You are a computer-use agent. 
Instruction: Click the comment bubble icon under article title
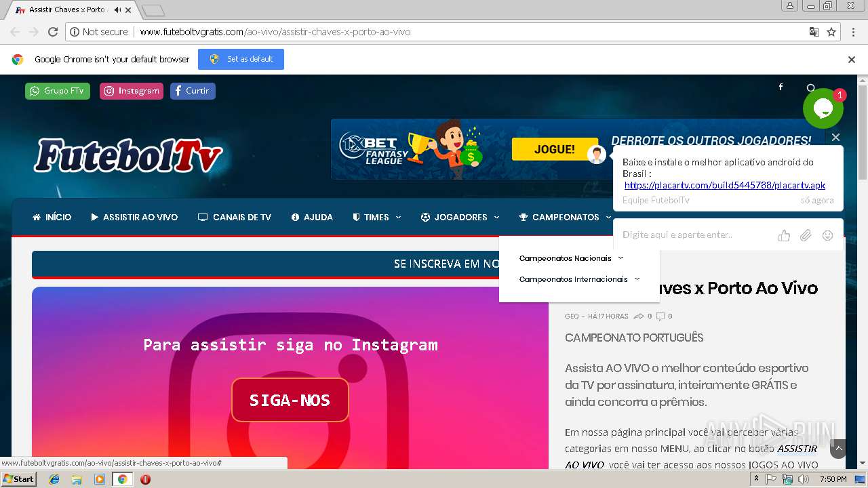(x=660, y=316)
